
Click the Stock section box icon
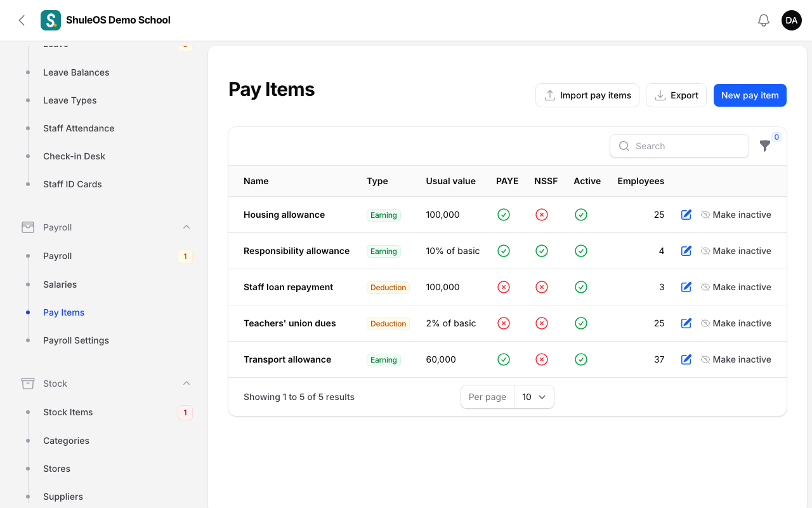pos(28,384)
